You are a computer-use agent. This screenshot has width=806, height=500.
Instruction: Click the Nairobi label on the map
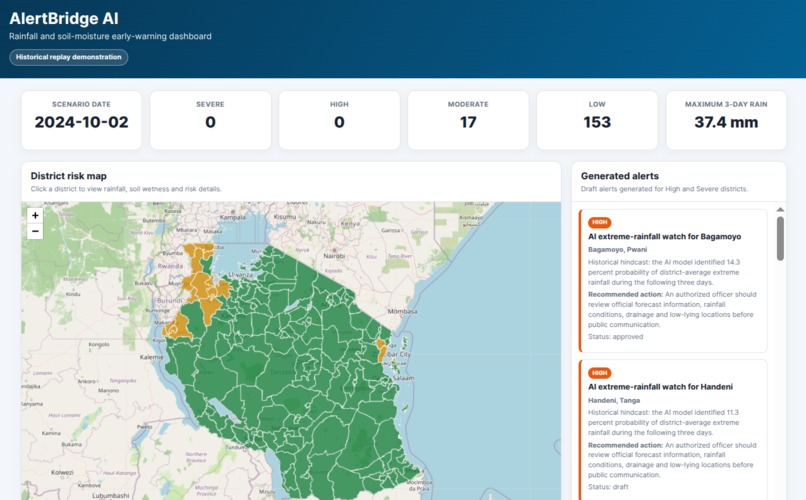[334, 255]
